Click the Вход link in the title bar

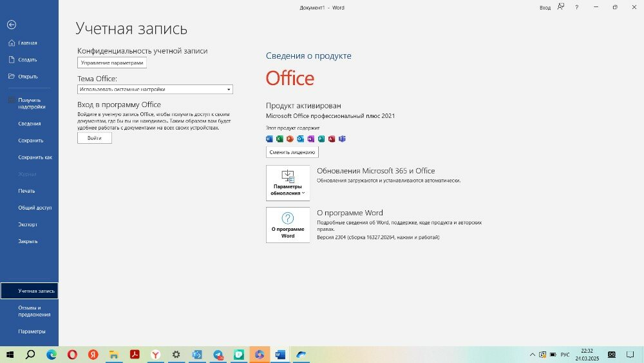click(x=545, y=8)
